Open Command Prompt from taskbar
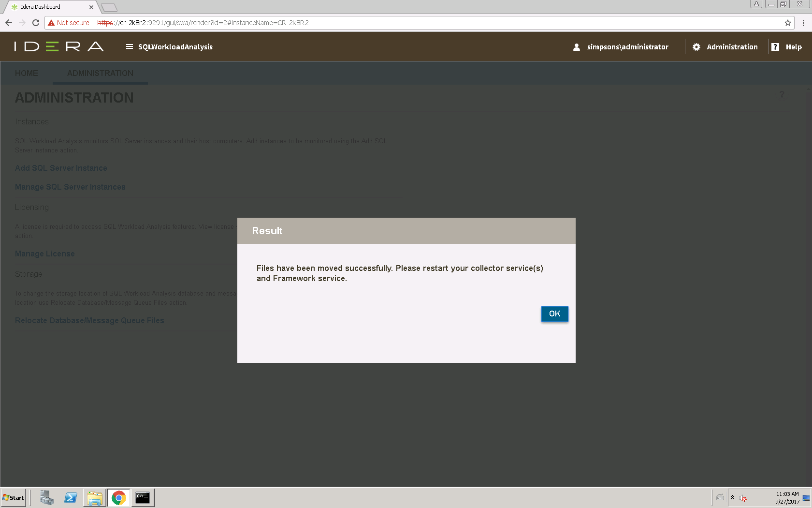Image resolution: width=812 pixels, height=508 pixels. [143, 498]
